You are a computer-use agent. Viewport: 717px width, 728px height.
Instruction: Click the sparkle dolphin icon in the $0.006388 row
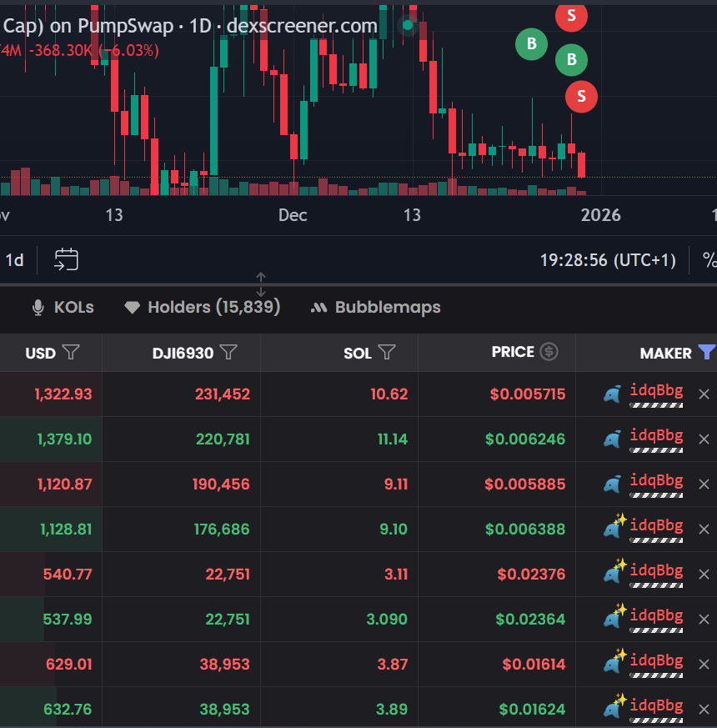615,526
